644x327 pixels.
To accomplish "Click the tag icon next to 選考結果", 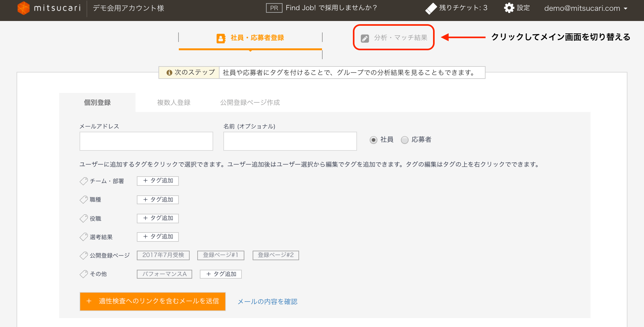I will (84, 237).
